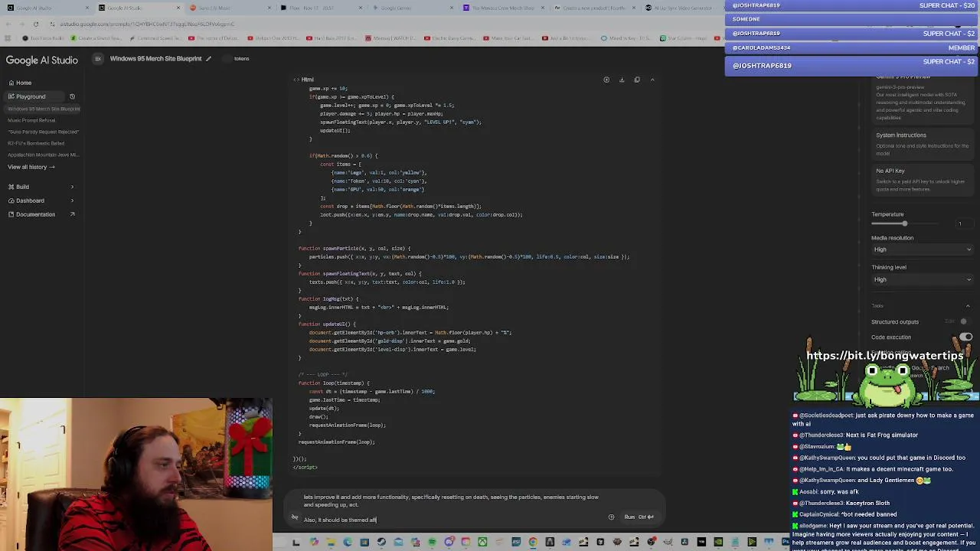Open Steam from the taskbar
Image resolution: width=980 pixels, height=551 pixels.
click(x=381, y=543)
